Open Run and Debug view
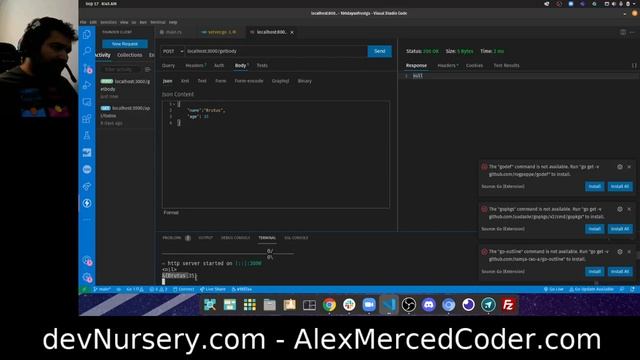 [x=87, y=85]
